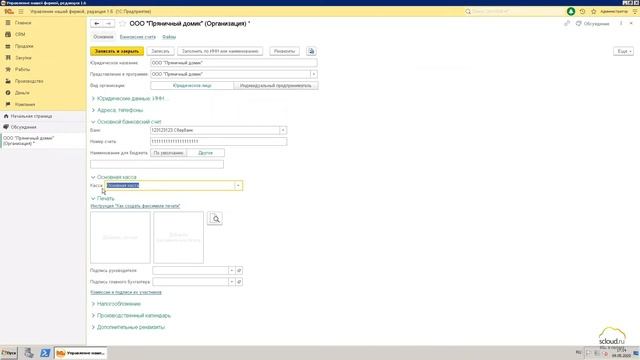Open the notifications bell icon
This screenshot has width=640, height=360.
click(571, 11)
